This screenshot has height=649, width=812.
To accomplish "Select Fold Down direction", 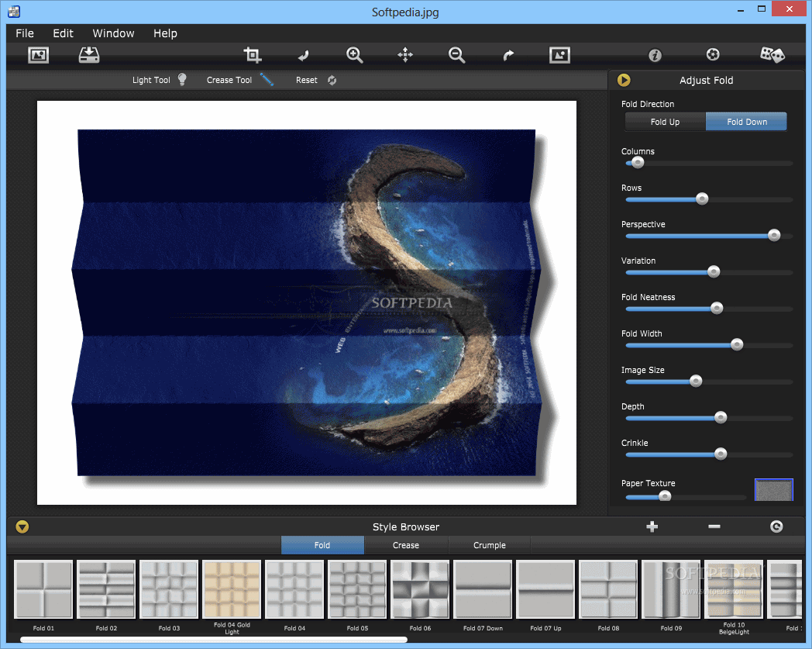I will (x=746, y=122).
